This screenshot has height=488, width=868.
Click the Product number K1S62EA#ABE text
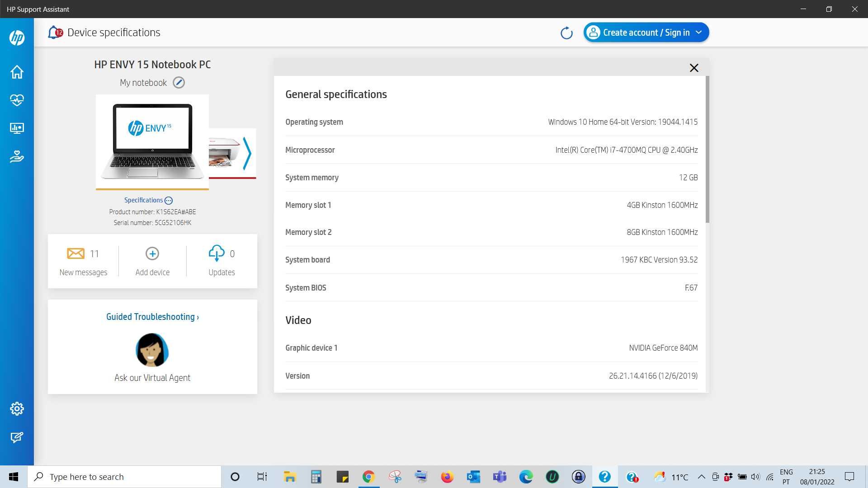(x=152, y=212)
